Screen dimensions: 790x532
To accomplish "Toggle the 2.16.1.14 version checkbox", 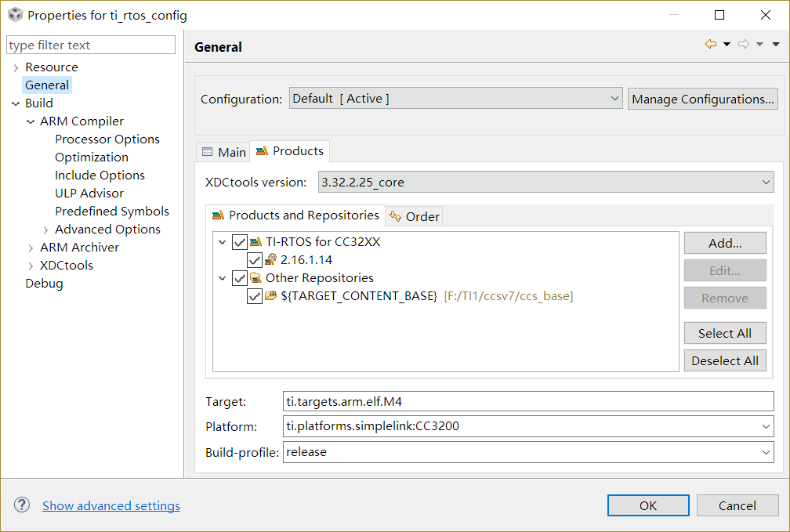I will [254, 260].
